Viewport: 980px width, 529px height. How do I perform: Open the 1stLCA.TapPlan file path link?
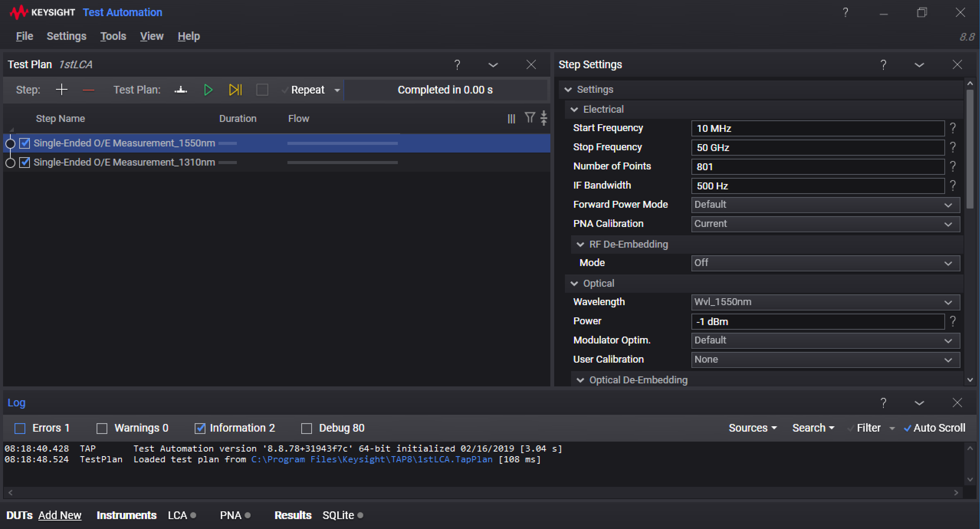(371, 459)
